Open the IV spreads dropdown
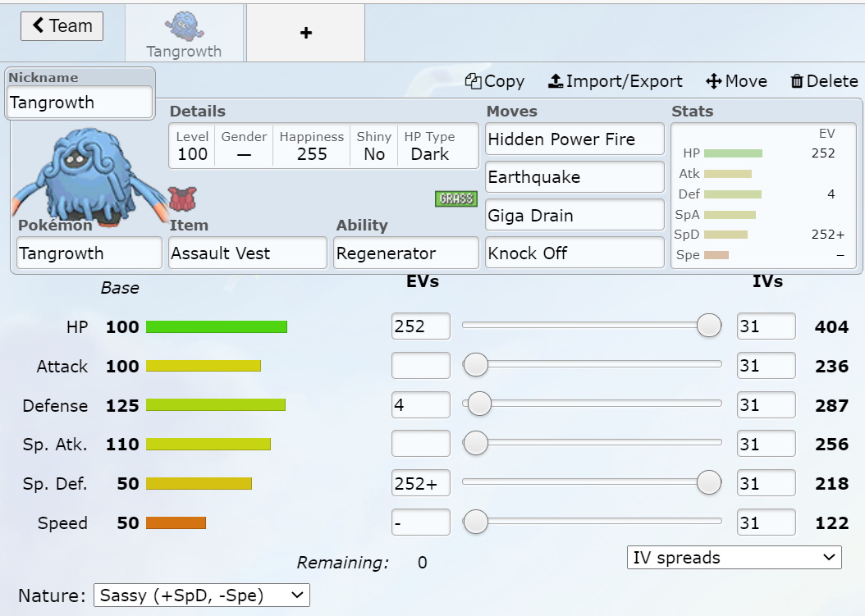This screenshot has height=616, width=865. (x=735, y=558)
